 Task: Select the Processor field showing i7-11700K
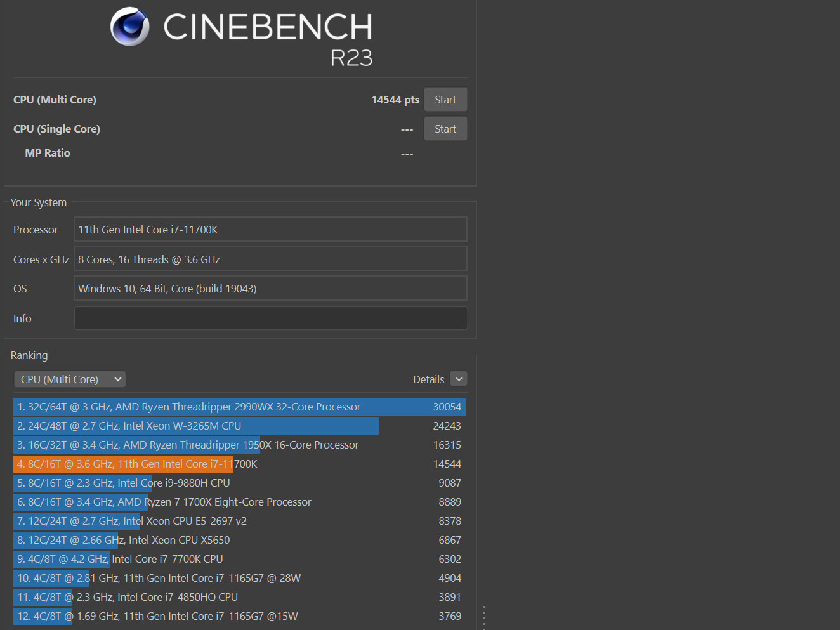[x=271, y=230]
